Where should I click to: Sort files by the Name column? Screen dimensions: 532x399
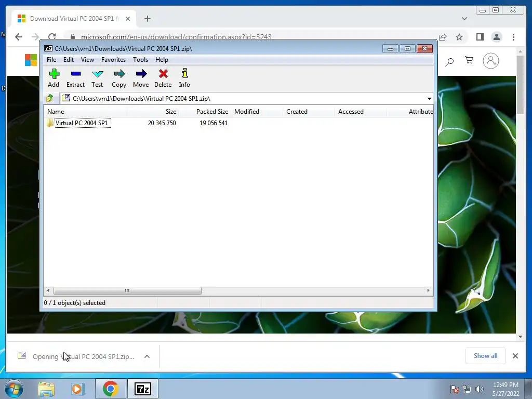(x=86, y=112)
